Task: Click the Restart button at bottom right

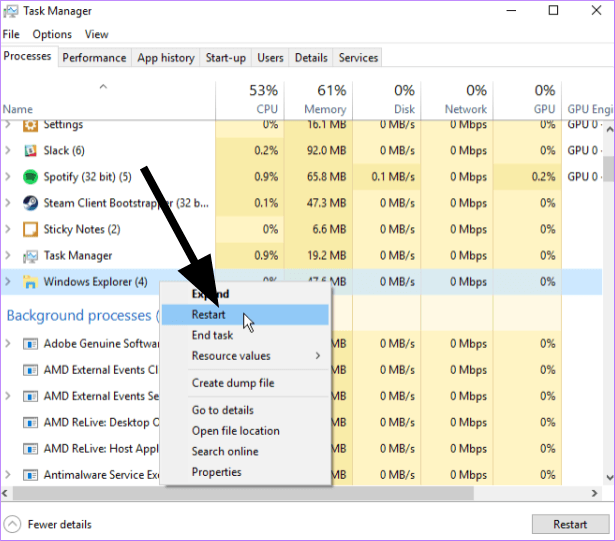Action: click(x=570, y=525)
